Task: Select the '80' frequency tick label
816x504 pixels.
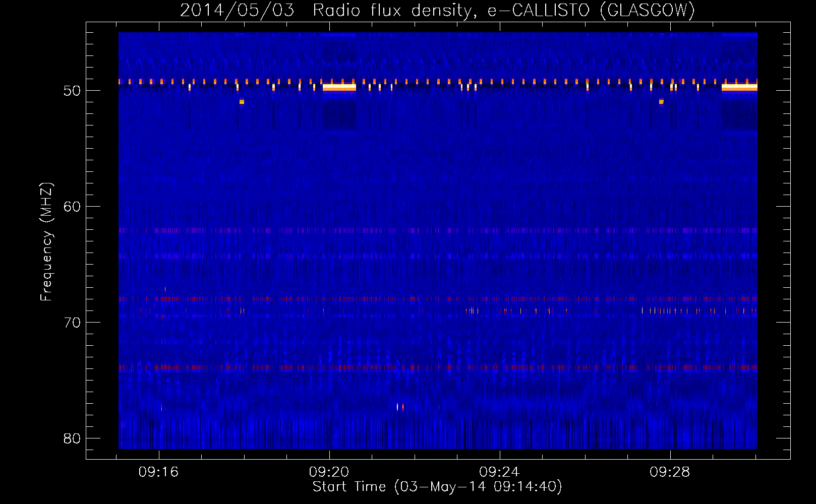Action: (x=72, y=438)
